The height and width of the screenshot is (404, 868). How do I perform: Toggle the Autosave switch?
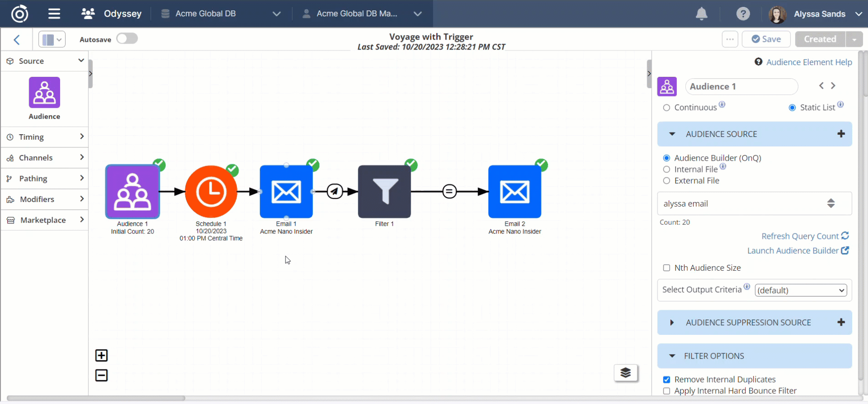[127, 39]
